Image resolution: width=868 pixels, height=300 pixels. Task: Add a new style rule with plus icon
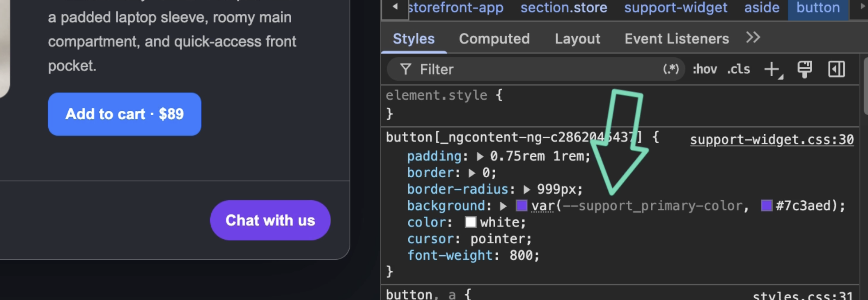773,70
